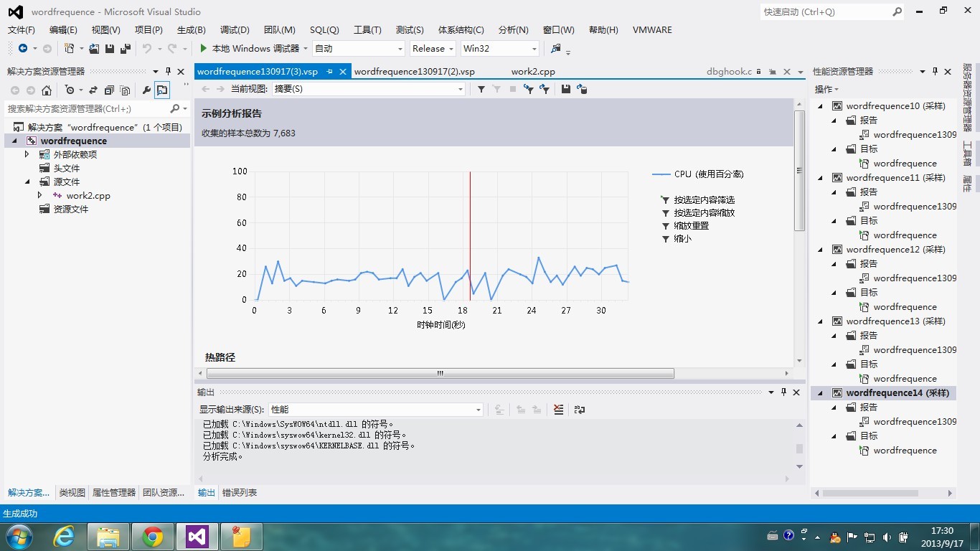The image size is (980, 551).
Task: Click the database export icon in report toolbar
Action: click(582, 89)
